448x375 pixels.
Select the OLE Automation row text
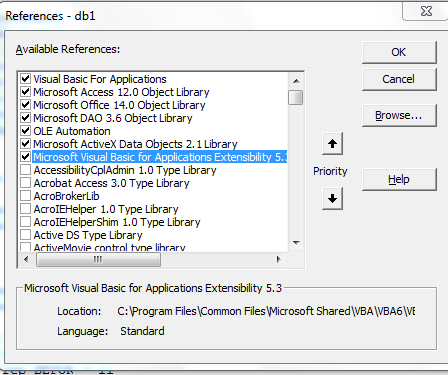(72, 131)
